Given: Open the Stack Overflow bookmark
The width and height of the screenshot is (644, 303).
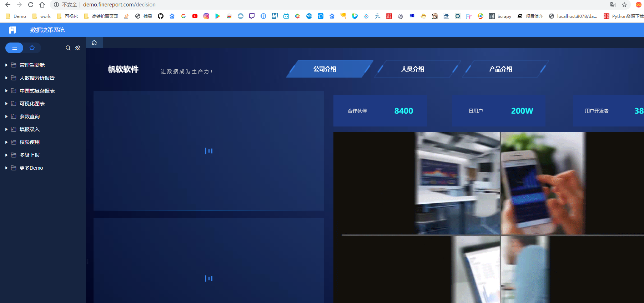Looking at the screenshot, I should pos(126,16).
